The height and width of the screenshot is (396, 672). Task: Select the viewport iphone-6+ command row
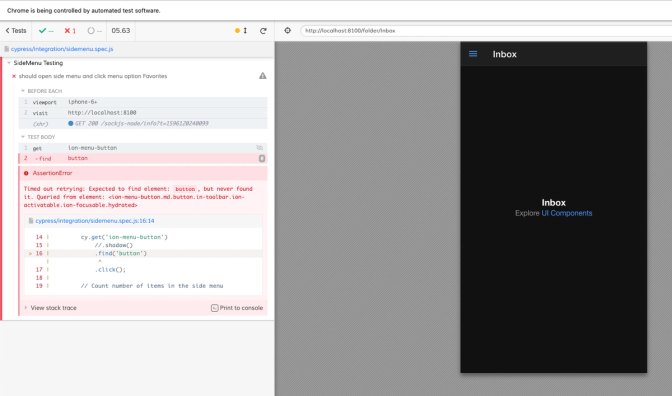point(143,102)
